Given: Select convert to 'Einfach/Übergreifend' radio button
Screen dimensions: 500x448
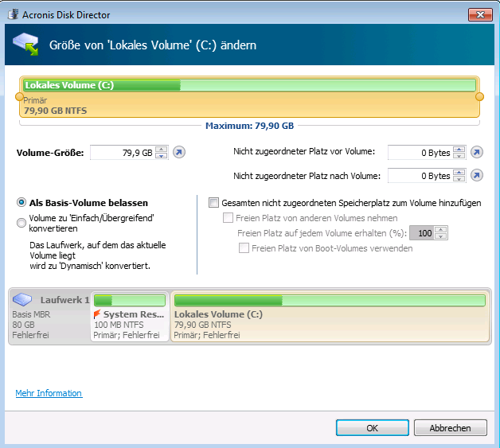Looking at the screenshot, I should click(x=21, y=223).
